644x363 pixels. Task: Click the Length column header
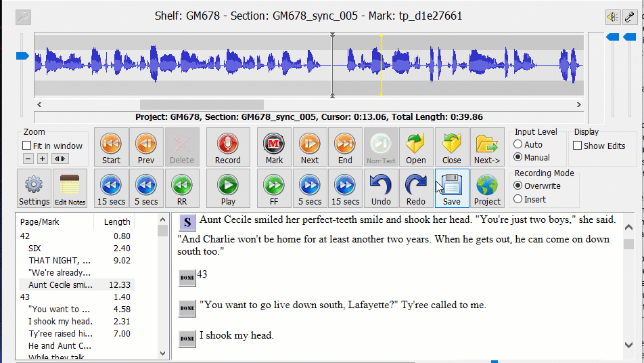click(x=114, y=222)
